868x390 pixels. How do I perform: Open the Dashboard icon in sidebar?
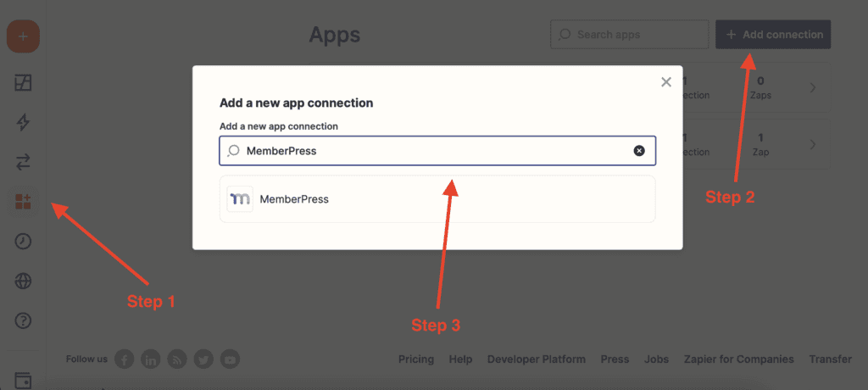coord(23,82)
